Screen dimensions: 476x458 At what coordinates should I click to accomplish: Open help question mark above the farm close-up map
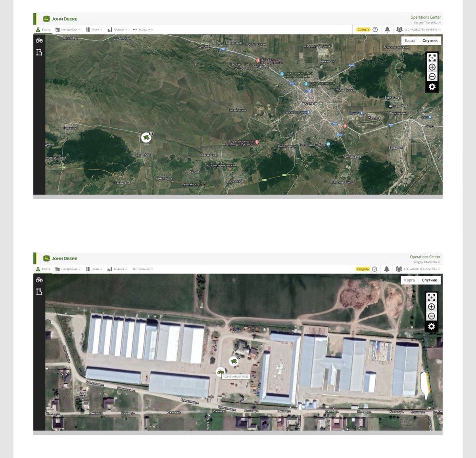click(374, 269)
